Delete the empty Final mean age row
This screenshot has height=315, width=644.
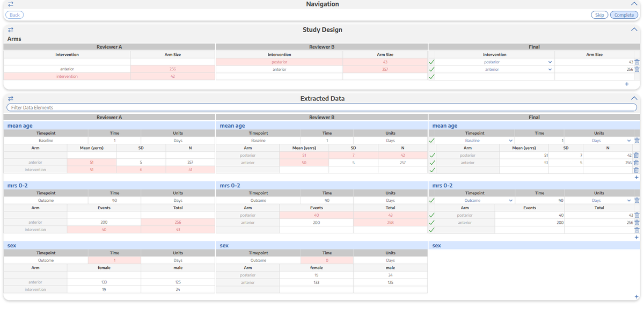[636, 170]
